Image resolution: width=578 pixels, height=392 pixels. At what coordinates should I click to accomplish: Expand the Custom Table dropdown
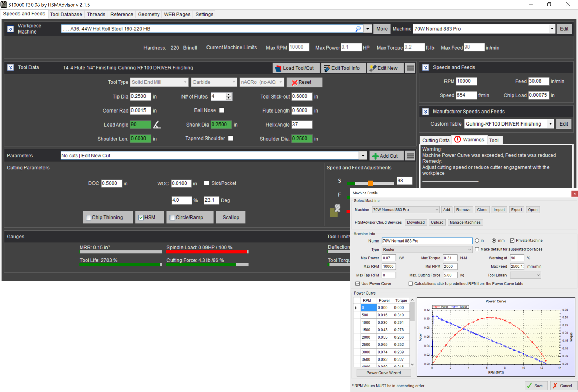(x=550, y=124)
